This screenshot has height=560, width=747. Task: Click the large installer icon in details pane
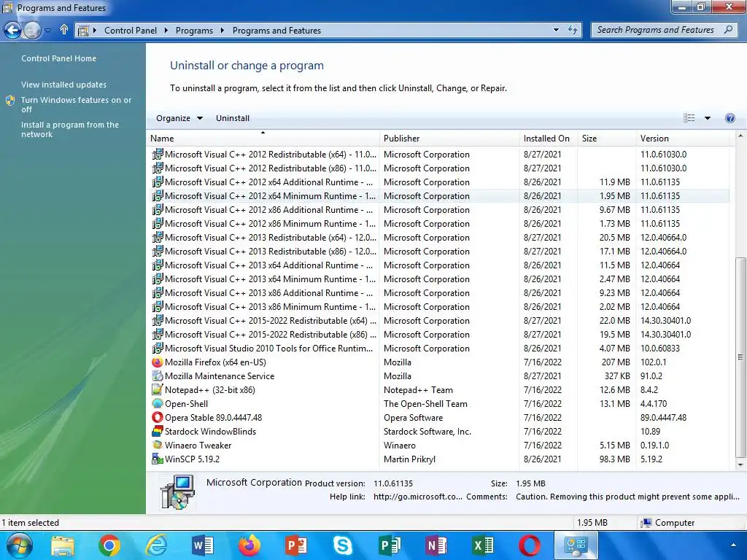tap(177, 492)
